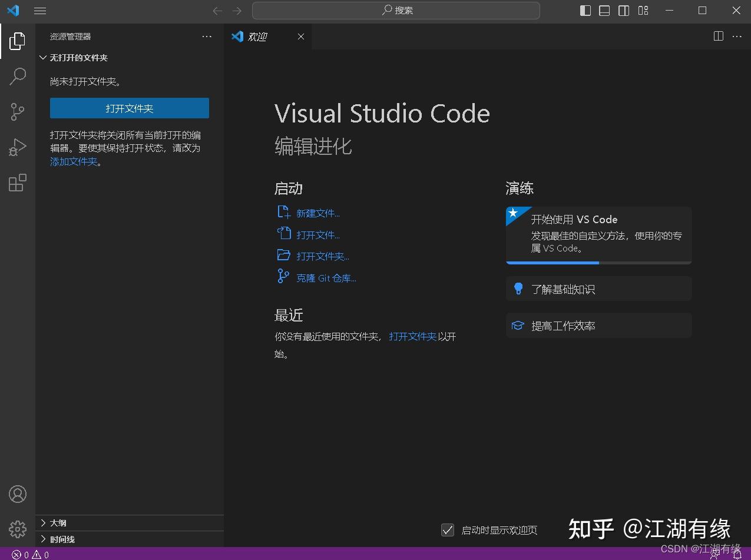The width and height of the screenshot is (751, 560).
Task: Click the 克隆 Git 仓库 link
Action: pyautogui.click(x=326, y=277)
